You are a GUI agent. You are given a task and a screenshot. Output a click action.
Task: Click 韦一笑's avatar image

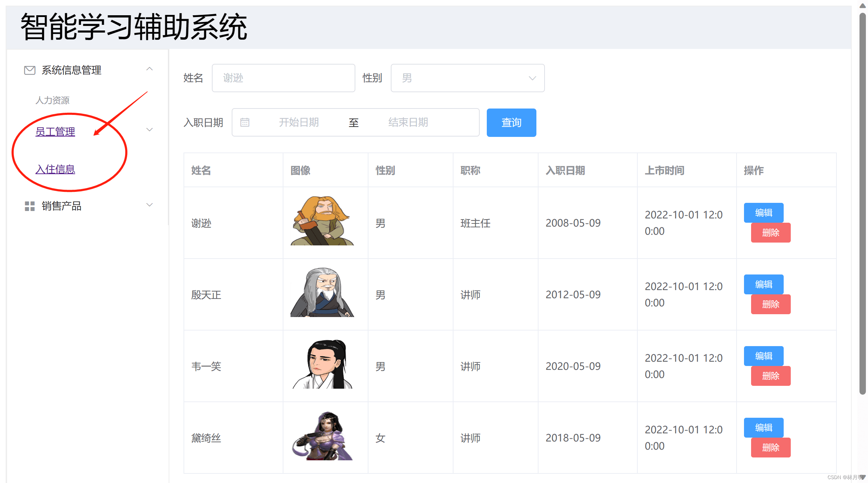(322, 364)
